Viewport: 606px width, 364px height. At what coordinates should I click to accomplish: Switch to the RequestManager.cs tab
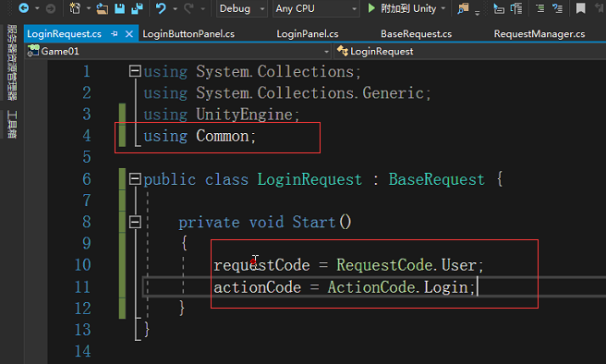tap(539, 34)
